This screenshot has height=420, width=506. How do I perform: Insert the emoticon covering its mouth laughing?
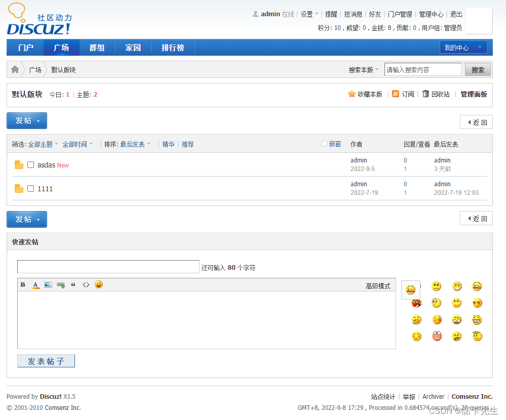point(416,320)
